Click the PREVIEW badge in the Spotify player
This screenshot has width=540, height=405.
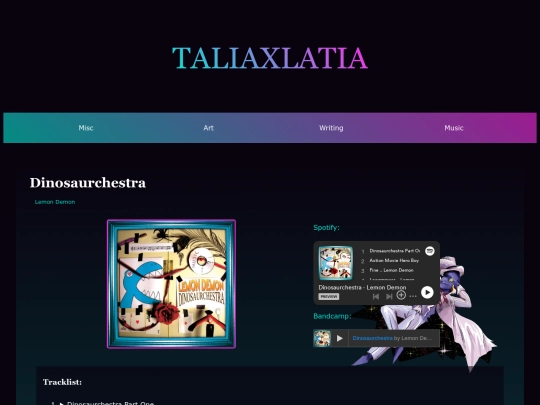coord(329,297)
